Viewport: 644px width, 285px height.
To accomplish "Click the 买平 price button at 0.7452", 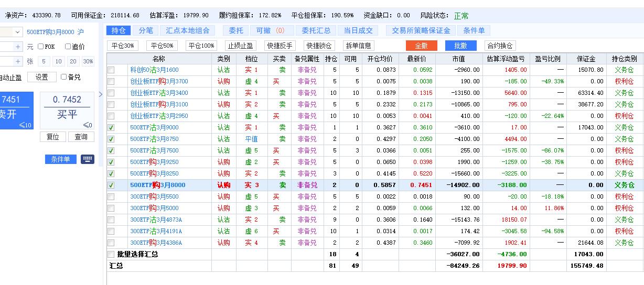I will [67, 110].
